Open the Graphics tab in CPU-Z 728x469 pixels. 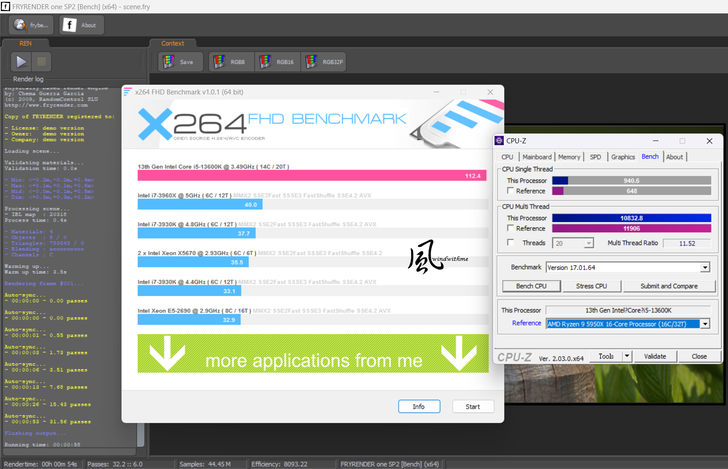point(623,157)
